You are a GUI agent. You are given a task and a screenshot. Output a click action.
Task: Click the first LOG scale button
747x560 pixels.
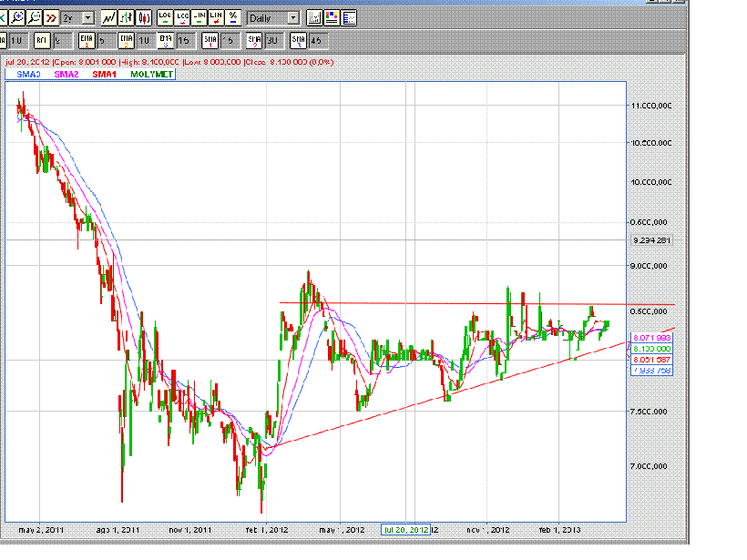click(x=166, y=17)
